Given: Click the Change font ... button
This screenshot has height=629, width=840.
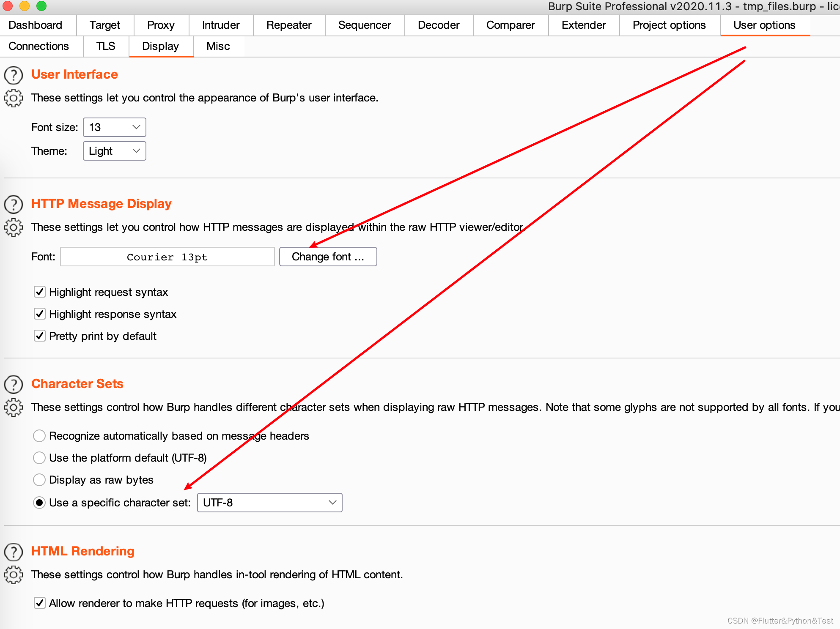Looking at the screenshot, I should point(328,257).
